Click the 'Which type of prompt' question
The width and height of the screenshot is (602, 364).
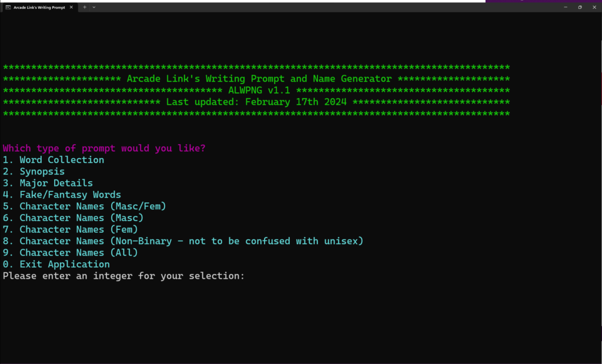click(x=104, y=148)
